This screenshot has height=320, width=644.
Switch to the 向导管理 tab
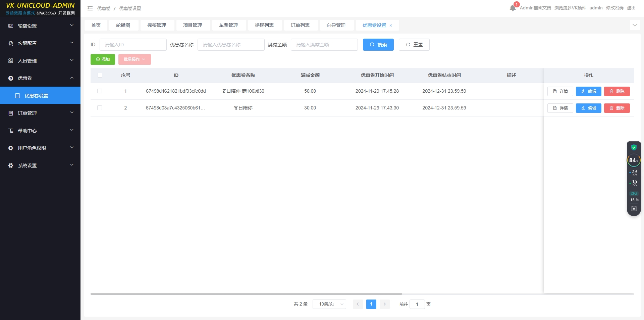336,26
